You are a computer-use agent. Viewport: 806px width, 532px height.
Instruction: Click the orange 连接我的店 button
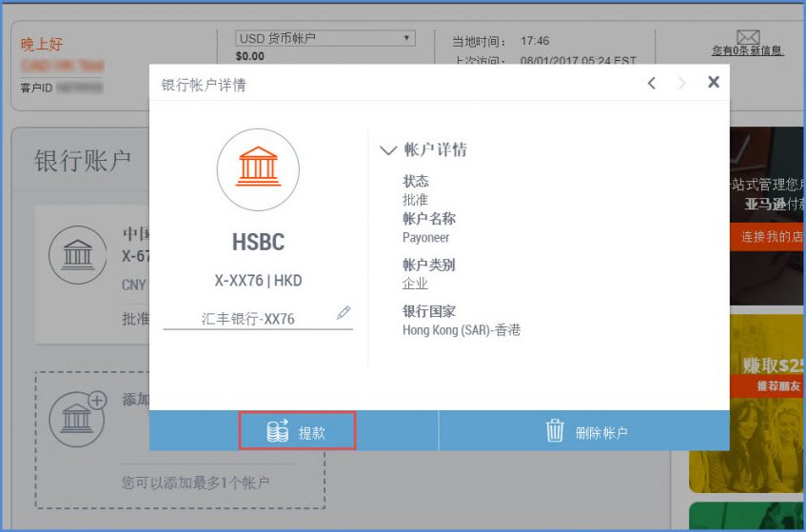click(x=767, y=237)
